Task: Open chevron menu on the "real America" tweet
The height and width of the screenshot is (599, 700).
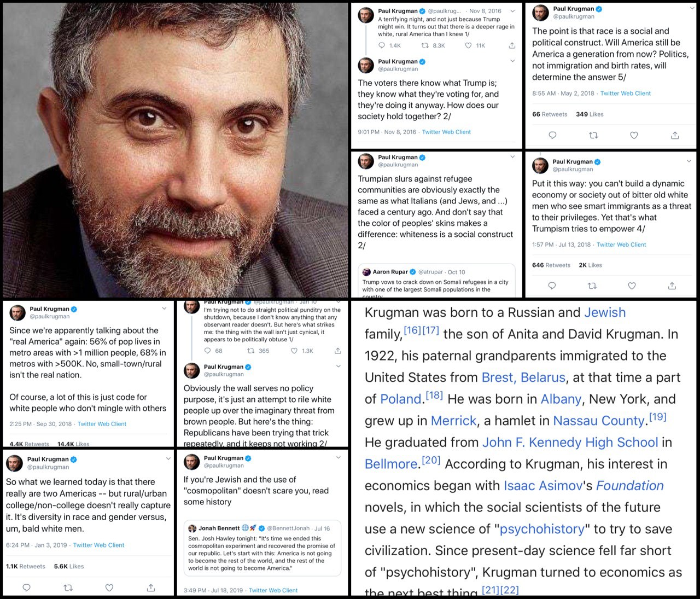Action: pos(164,309)
